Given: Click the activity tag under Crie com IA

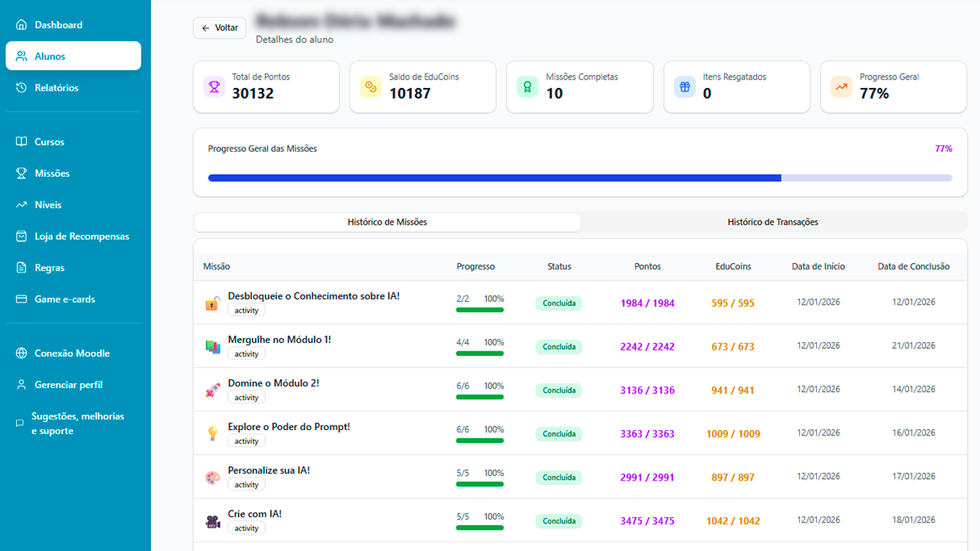Looking at the screenshot, I should pos(247,528).
